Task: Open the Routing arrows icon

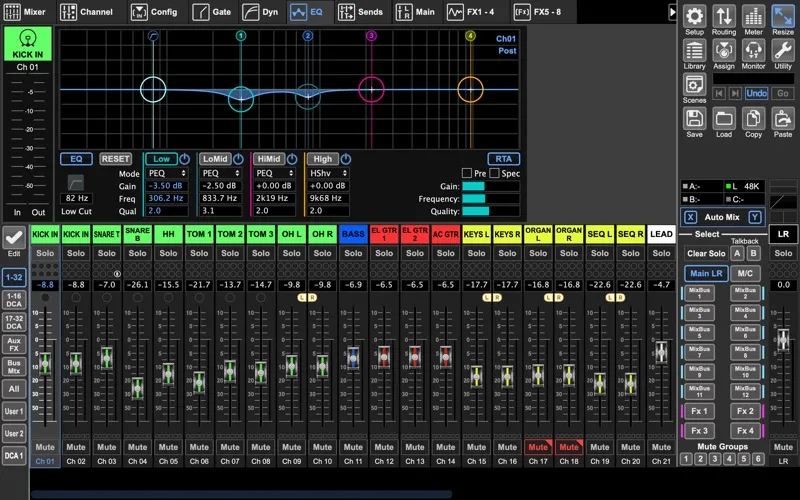Action: [724, 16]
